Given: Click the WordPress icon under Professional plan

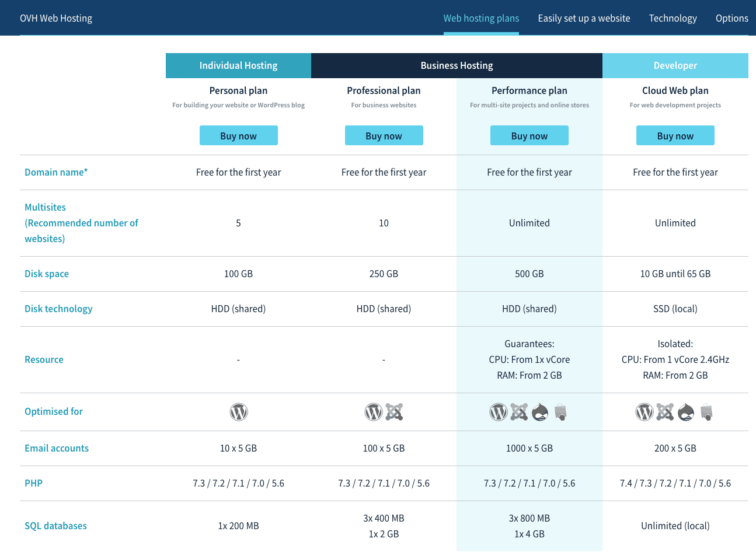Looking at the screenshot, I should coord(374,412).
